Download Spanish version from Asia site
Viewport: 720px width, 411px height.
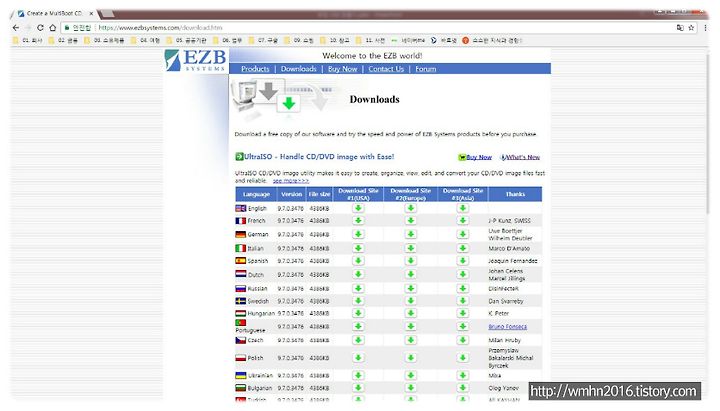463,260
